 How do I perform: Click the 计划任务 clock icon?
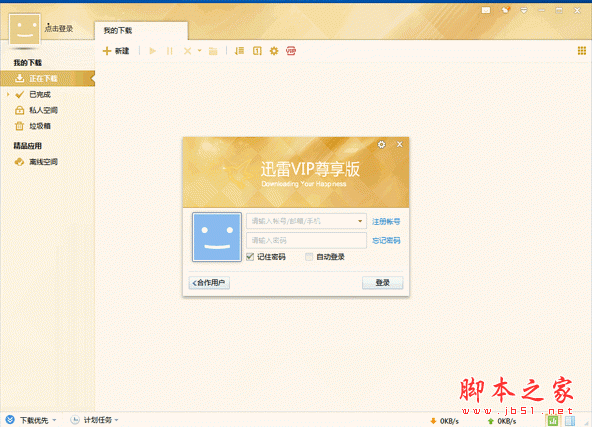pyautogui.click(x=75, y=419)
